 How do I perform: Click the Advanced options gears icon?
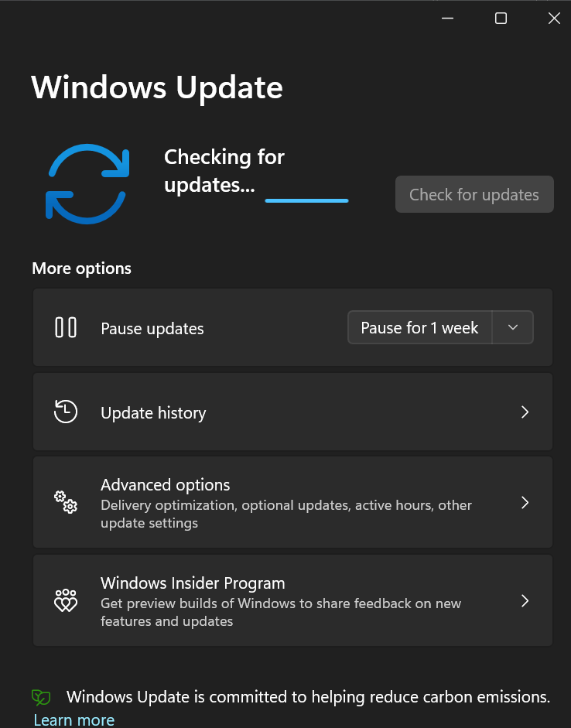[x=66, y=502]
